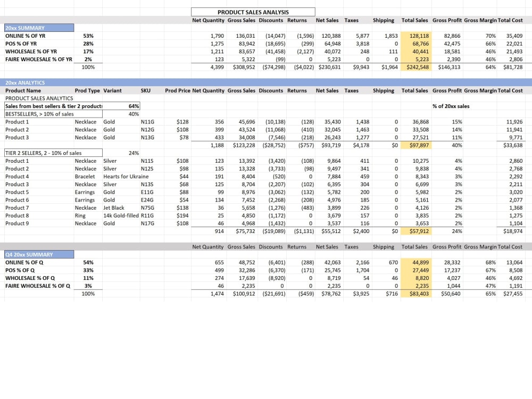Click the highlighted $83,403 Q4 total
This screenshot has height=399, width=532.
tap(416, 294)
